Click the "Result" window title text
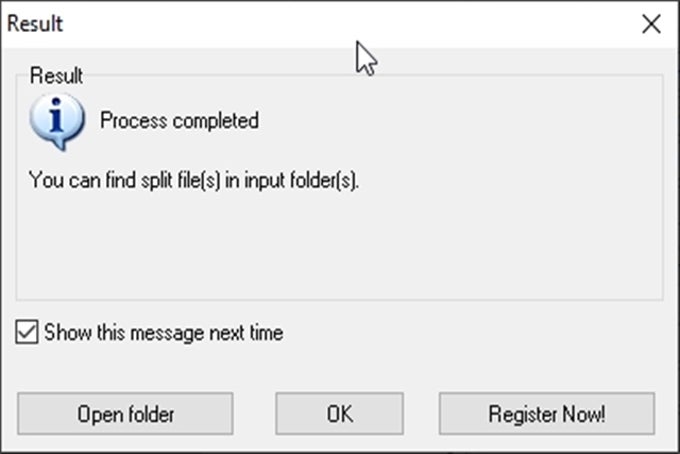 point(36,24)
